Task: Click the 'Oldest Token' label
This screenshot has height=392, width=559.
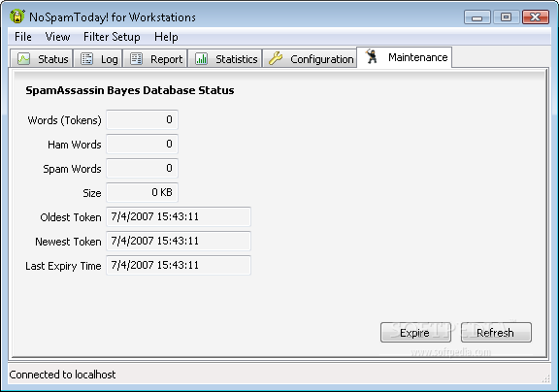Action: [71, 217]
